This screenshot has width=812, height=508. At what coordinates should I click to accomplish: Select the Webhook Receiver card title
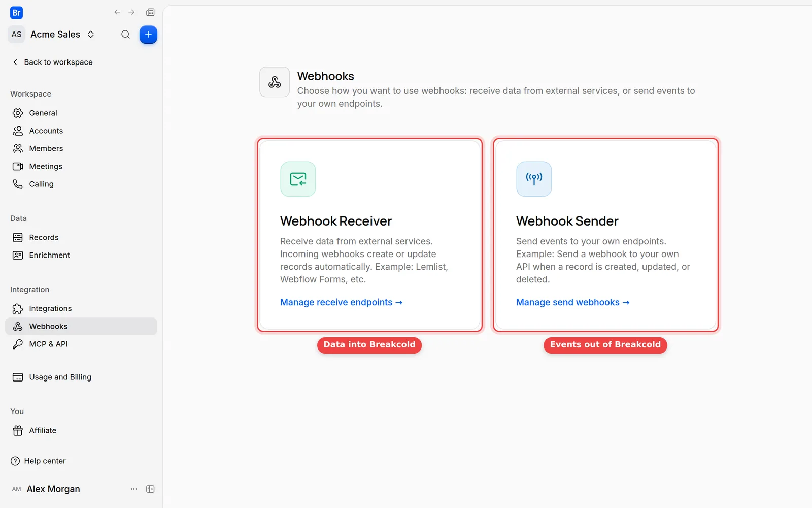pyautogui.click(x=336, y=221)
